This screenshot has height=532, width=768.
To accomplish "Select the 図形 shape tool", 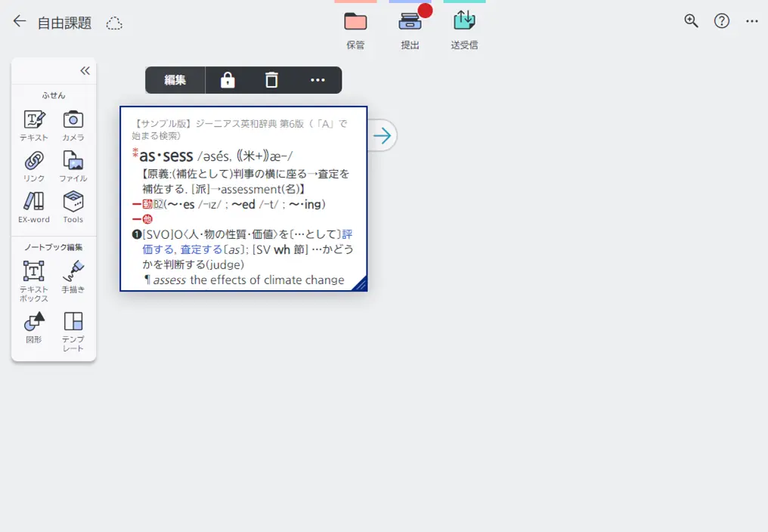I will pos(33,327).
